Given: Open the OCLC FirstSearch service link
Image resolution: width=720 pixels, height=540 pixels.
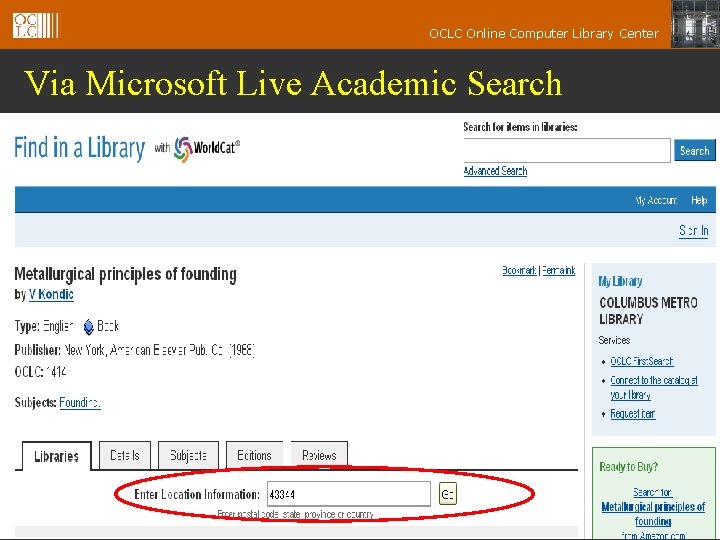Looking at the screenshot, I should tap(641, 361).
